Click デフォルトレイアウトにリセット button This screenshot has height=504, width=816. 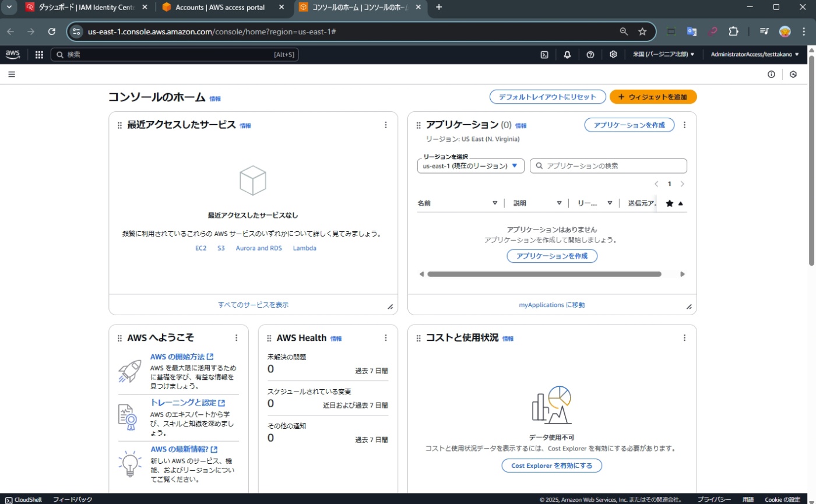547,97
